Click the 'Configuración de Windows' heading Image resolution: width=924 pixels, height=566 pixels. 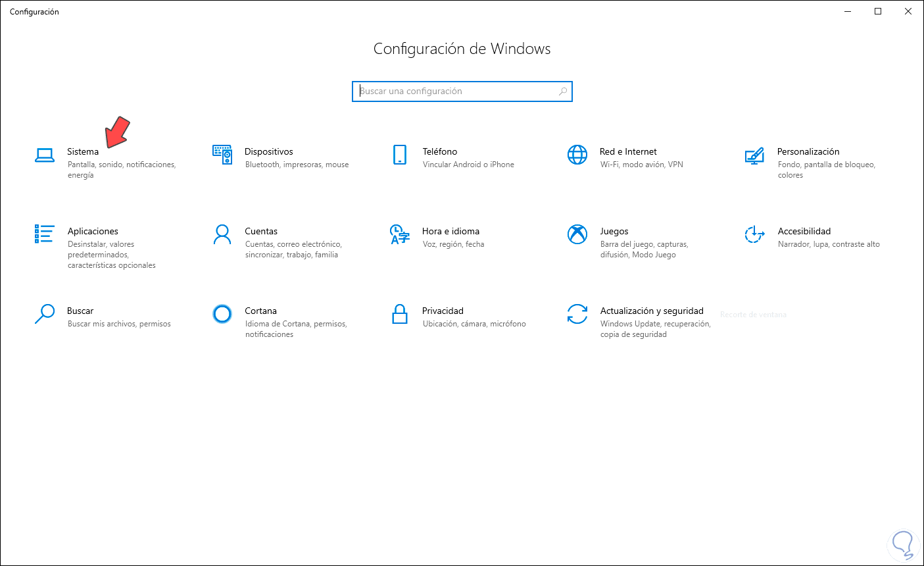[462, 49]
